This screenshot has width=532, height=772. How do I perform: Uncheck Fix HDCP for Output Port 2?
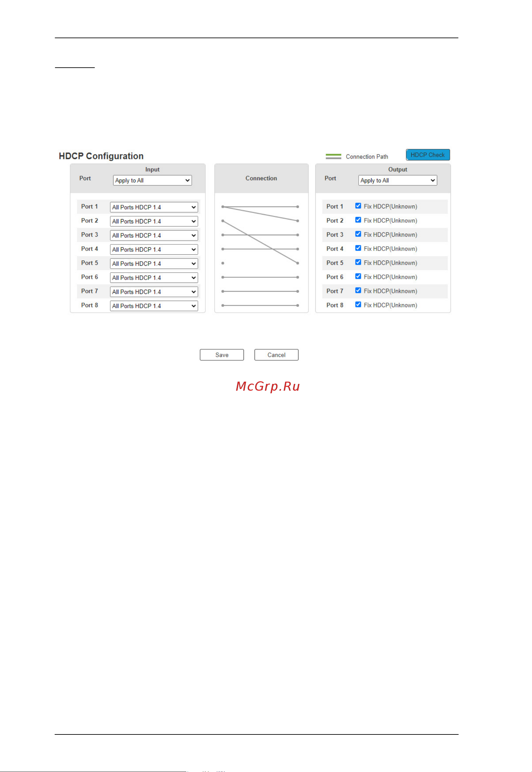coord(358,220)
